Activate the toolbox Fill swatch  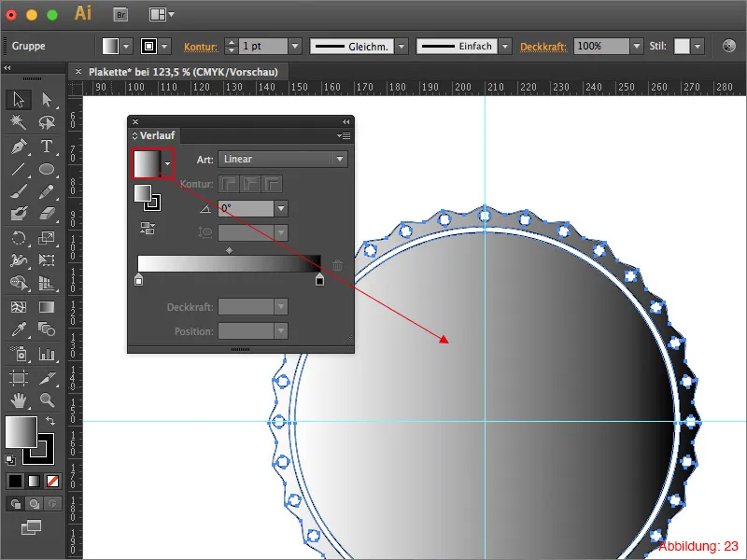point(21,432)
